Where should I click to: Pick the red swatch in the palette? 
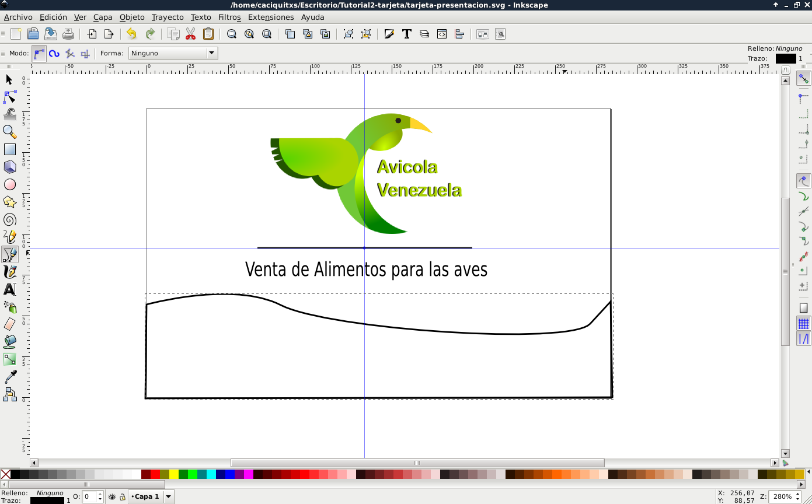[x=155, y=474]
